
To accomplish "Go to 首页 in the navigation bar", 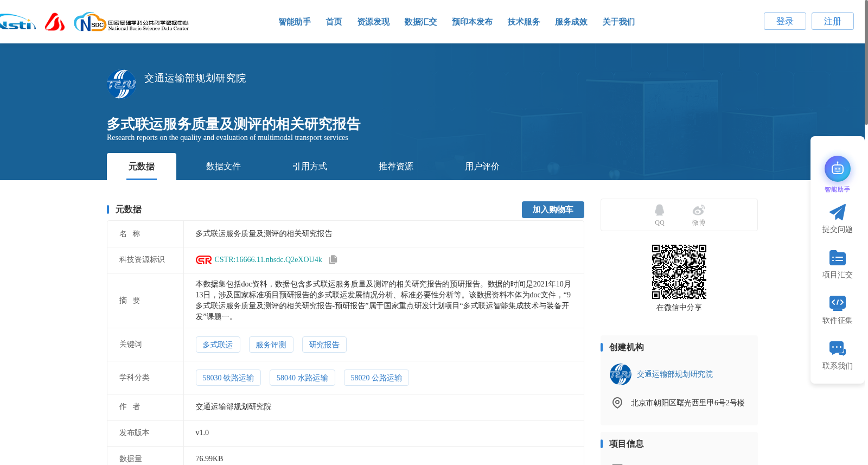I will tap(334, 22).
